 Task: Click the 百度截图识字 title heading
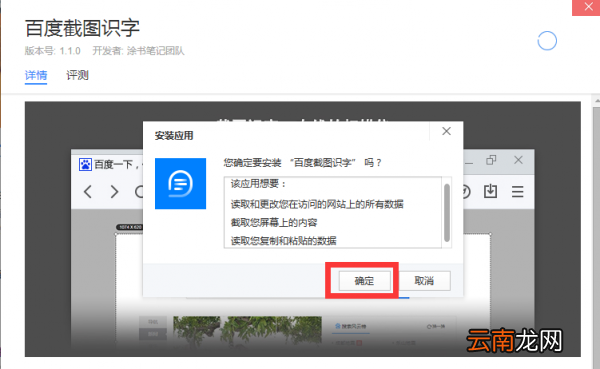(x=82, y=28)
